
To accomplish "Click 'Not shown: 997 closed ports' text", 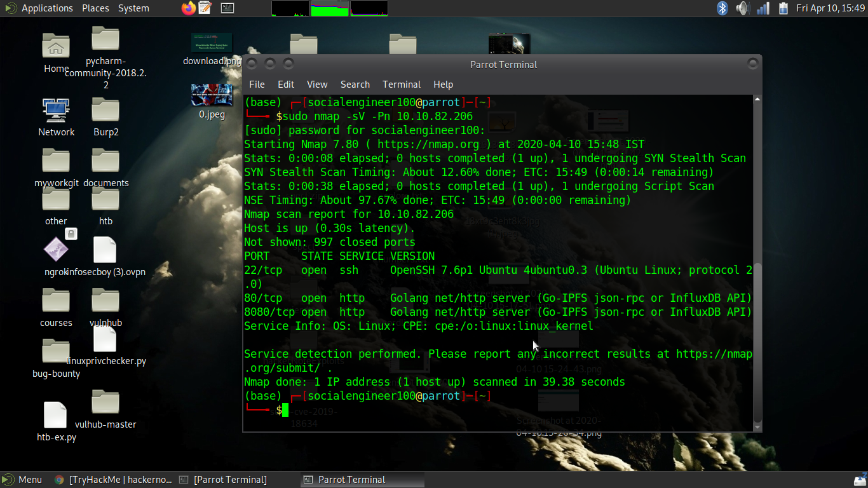I will pyautogui.click(x=330, y=242).
